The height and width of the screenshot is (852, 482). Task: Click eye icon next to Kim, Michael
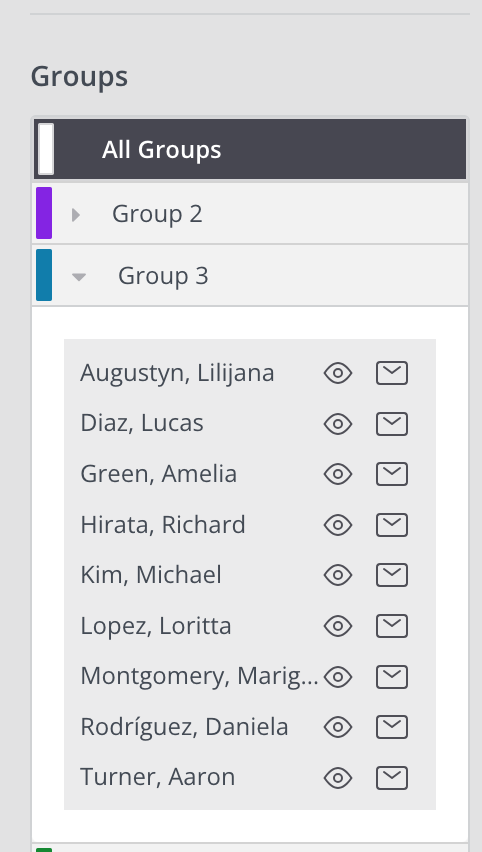point(338,575)
